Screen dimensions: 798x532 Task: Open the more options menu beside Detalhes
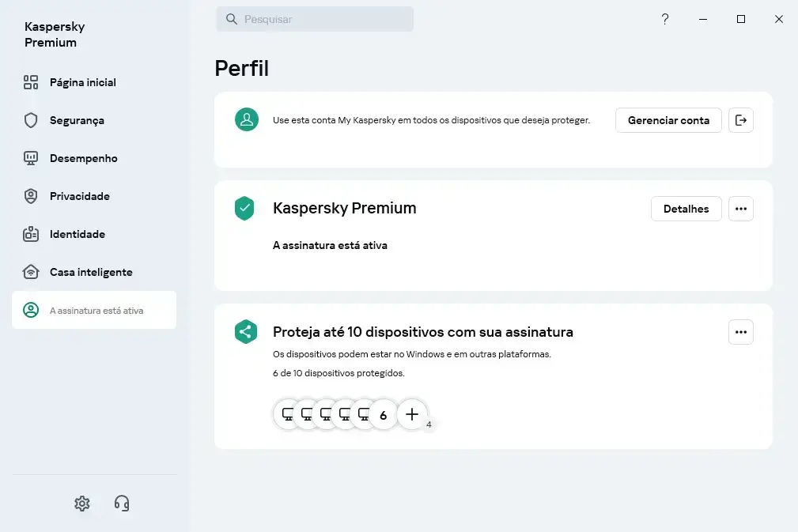pyautogui.click(x=741, y=209)
